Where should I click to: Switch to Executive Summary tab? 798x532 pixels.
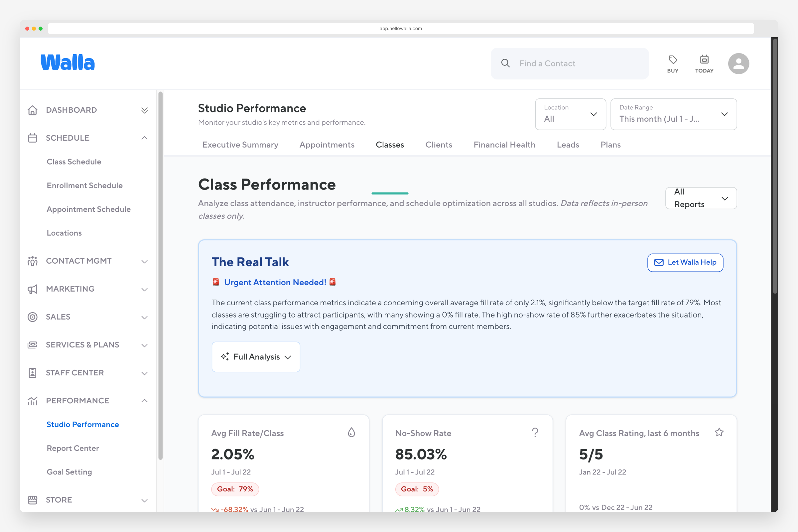[x=240, y=145]
